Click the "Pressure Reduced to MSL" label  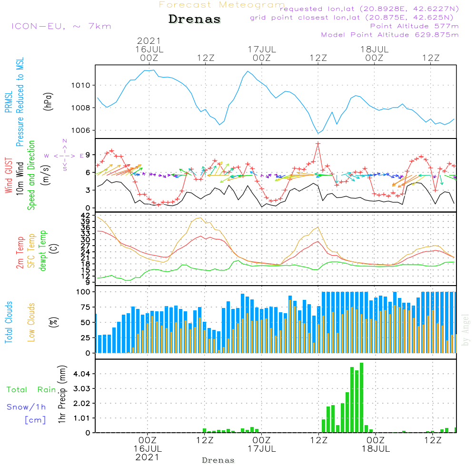20,102
